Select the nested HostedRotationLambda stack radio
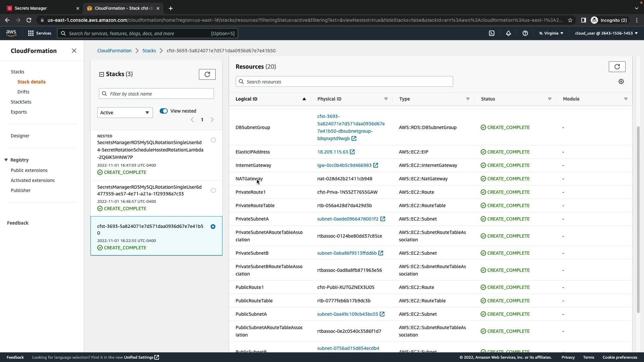This screenshot has height=362, width=644. coord(213,140)
